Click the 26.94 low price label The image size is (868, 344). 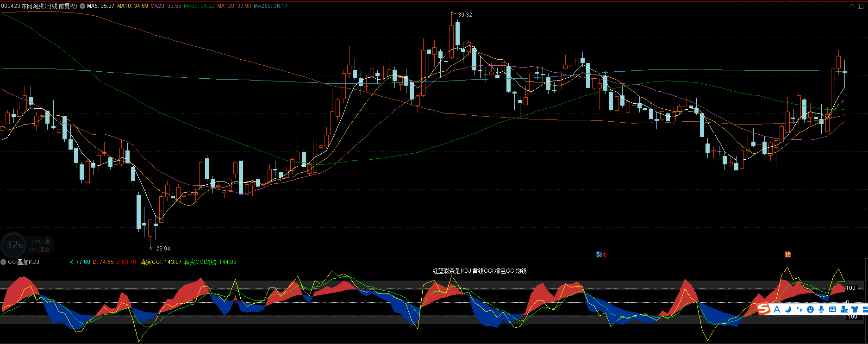tap(163, 249)
